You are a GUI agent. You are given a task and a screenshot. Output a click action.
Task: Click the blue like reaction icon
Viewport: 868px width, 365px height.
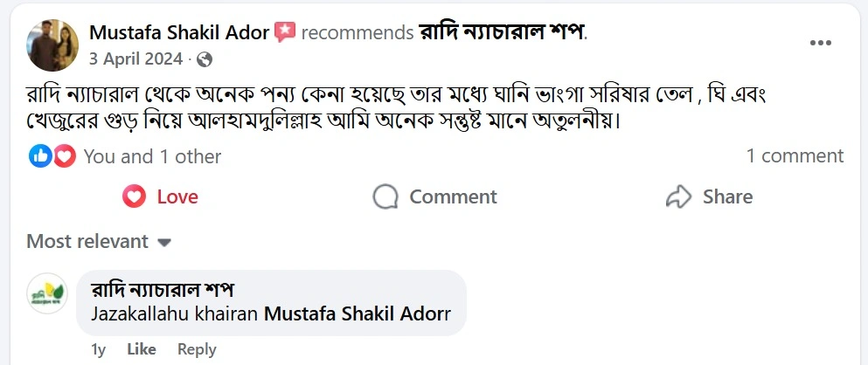[x=40, y=156]
